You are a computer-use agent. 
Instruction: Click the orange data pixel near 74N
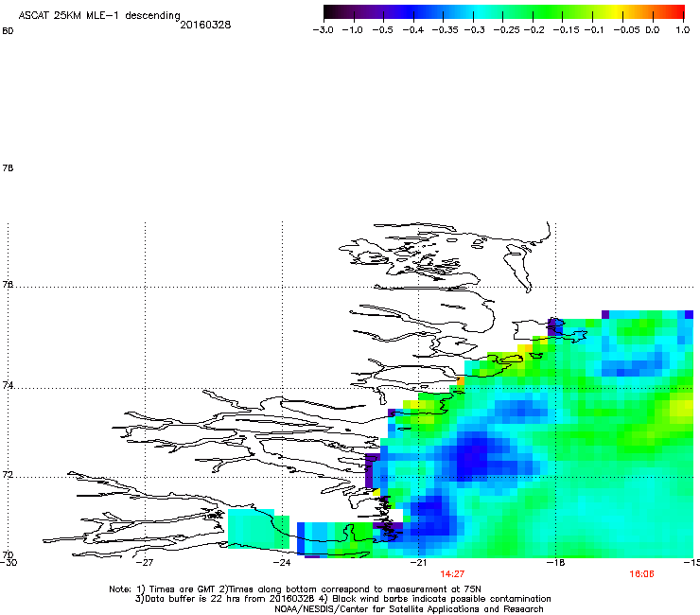(x=461, y=381)
